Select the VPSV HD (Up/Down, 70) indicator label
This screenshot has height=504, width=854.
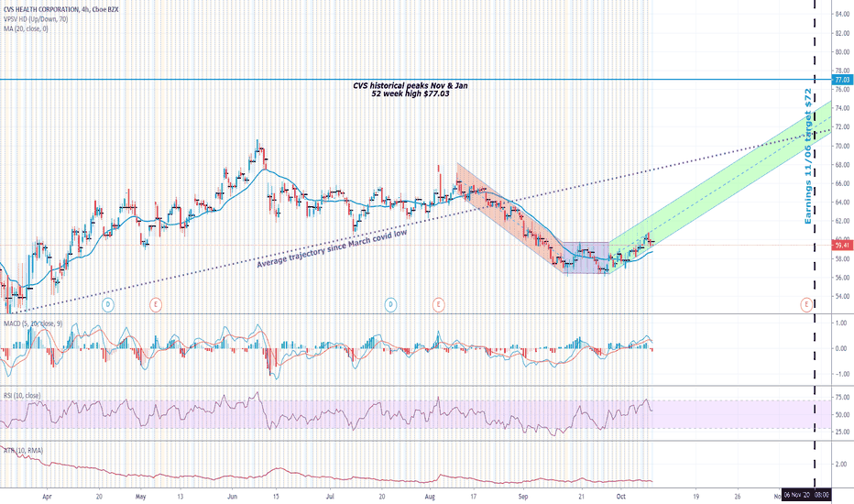point(36,19)
